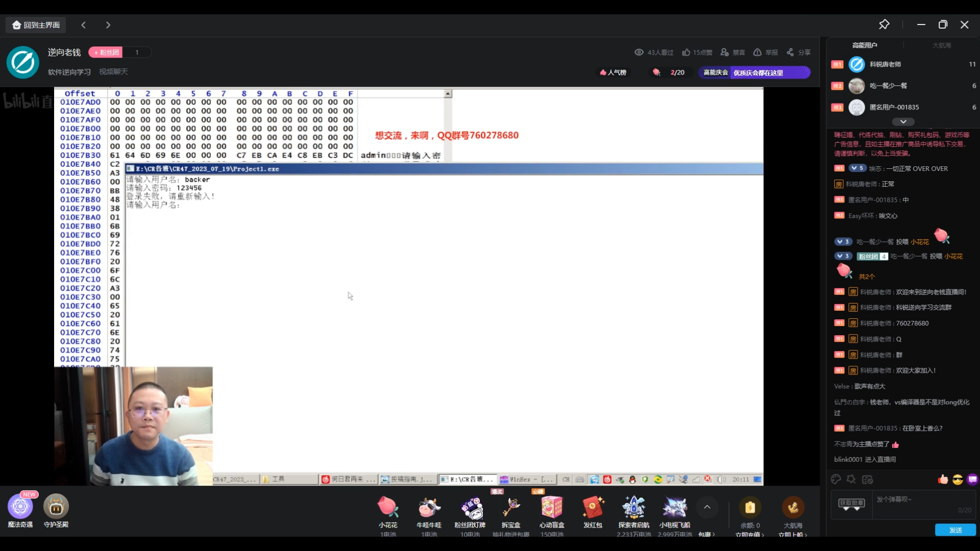This screenshot has width=980, height=551.
Task: Open the 工具 folder taskbar item
Action: pos(289,479)
